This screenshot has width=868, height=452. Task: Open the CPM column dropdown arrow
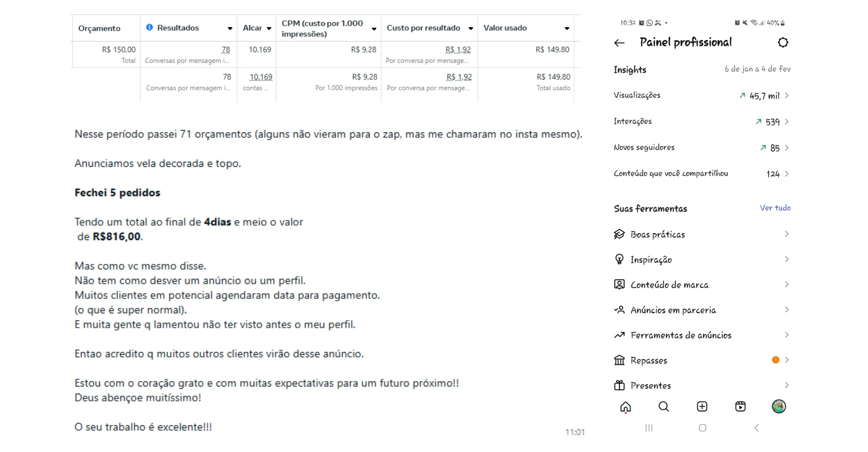tap(374, 29)
